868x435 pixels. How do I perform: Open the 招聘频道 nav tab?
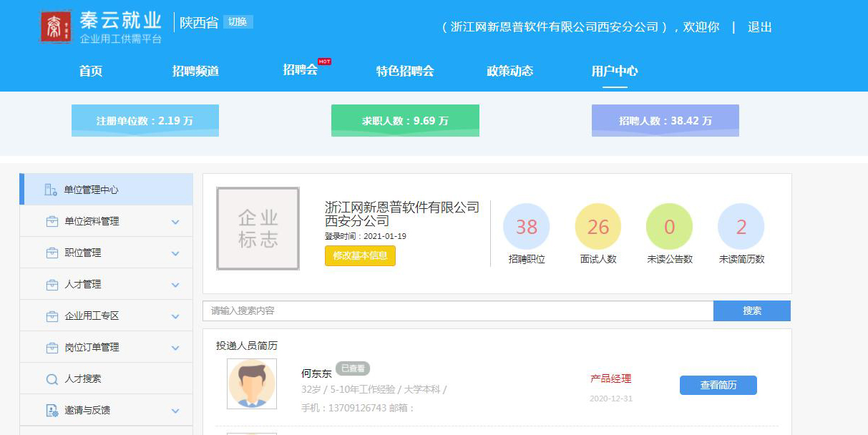coord(195,71)
